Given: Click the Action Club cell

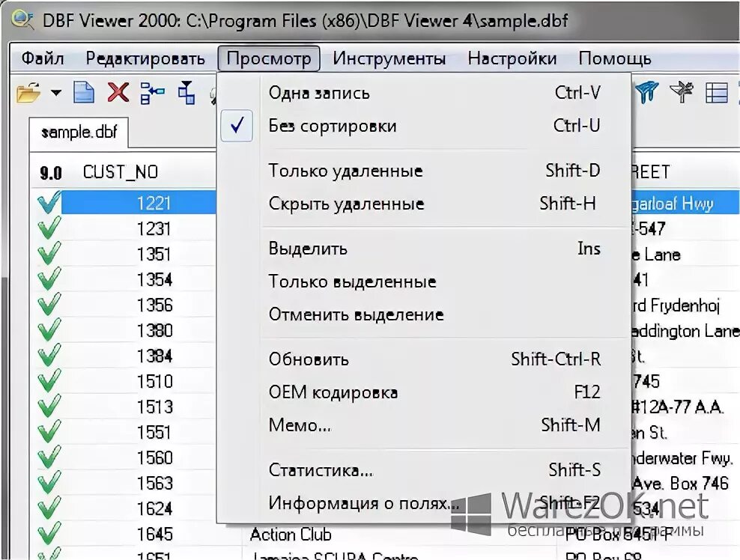Looking at the screenshot, I should click(291, 535).
